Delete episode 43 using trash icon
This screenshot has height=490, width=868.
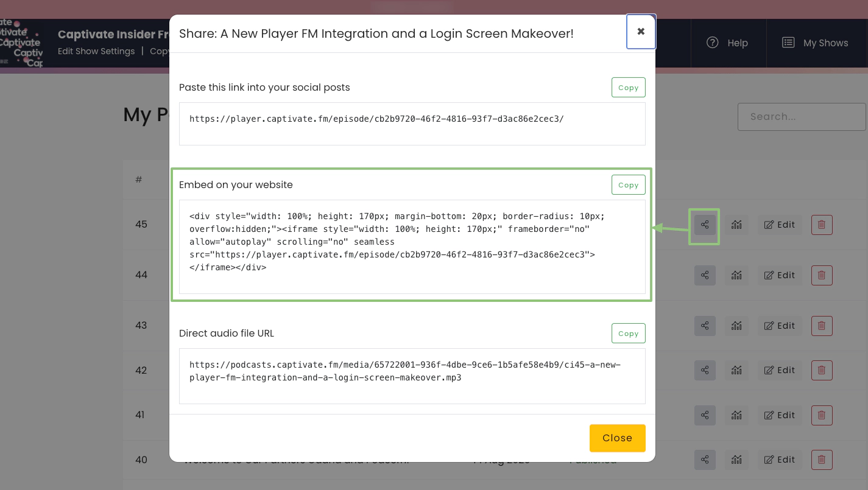(821, 326)
